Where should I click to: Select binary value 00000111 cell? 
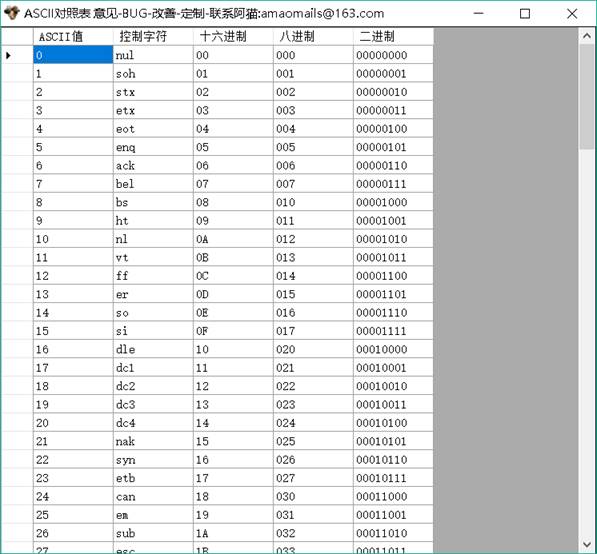click(393, 184)
